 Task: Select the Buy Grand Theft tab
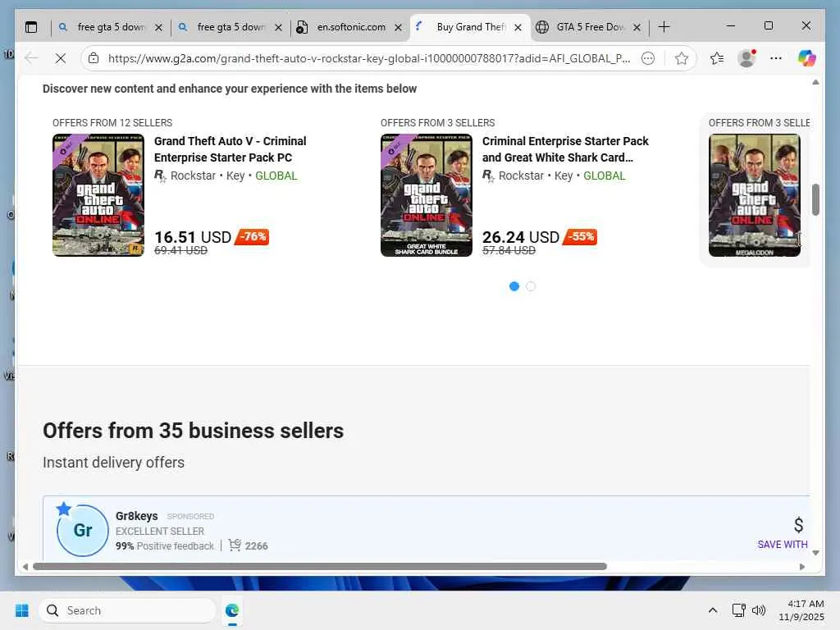click(470, 27)
